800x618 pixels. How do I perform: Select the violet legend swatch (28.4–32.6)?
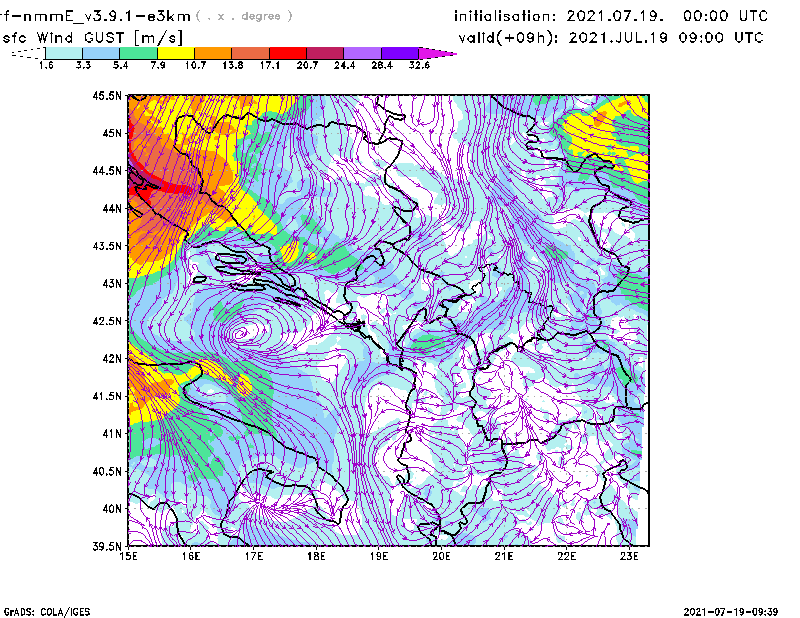pyautogui.click(x=399, y=53)
